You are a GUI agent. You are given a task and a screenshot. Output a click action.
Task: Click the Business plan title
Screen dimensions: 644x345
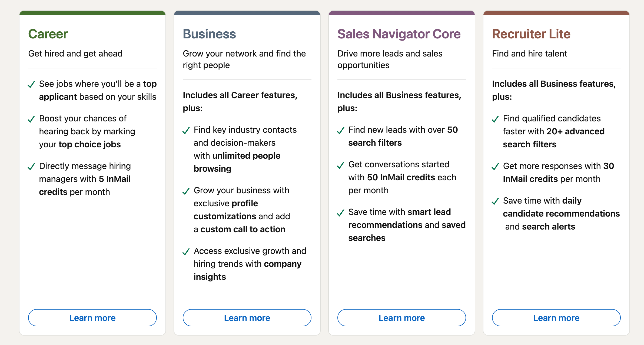(209, 34)
